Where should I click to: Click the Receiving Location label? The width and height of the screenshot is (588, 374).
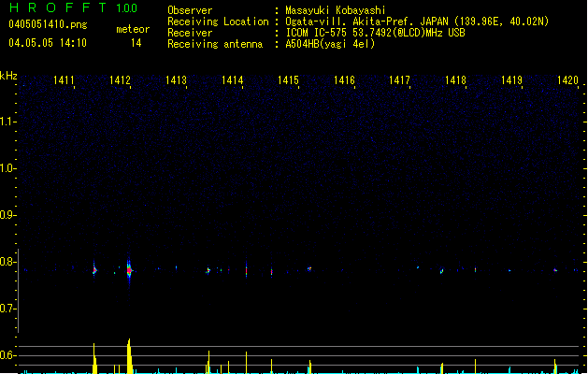pos(218,22)
